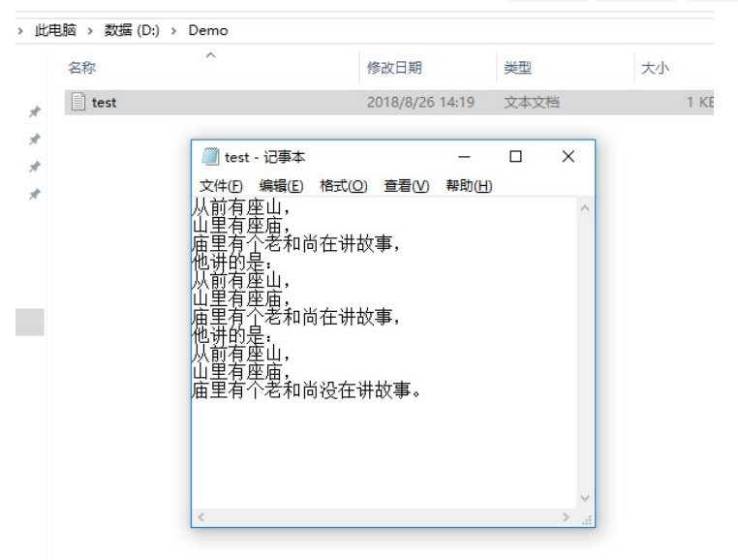Open the 编辑(E) menu in Notepad
This screenshot has width=738, height=560.
tap(281, 186)
